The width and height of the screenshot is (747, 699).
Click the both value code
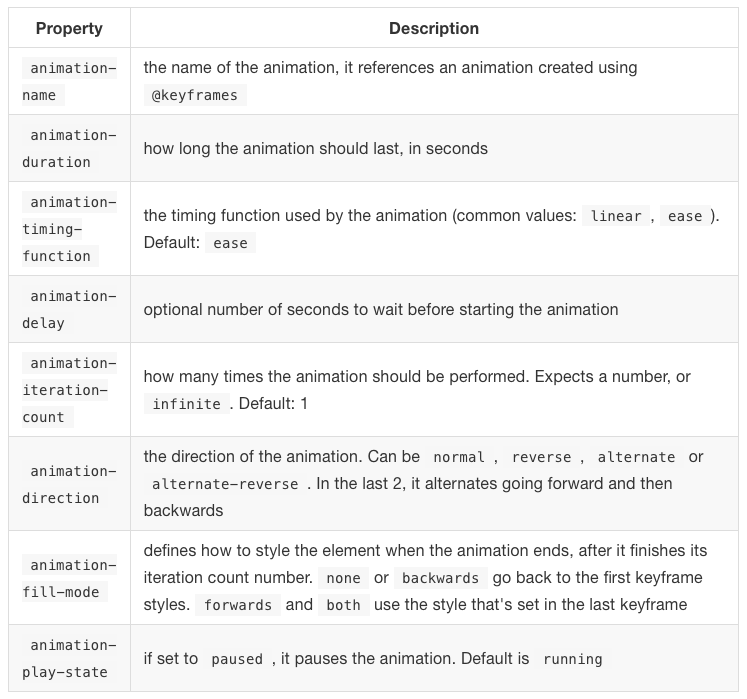[x=343, y=605]
